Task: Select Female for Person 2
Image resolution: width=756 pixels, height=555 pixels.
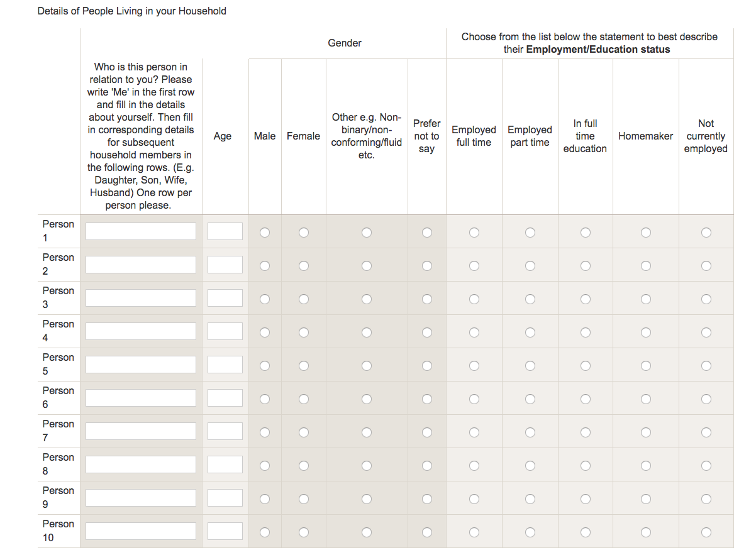Action: tap(304, 266)
